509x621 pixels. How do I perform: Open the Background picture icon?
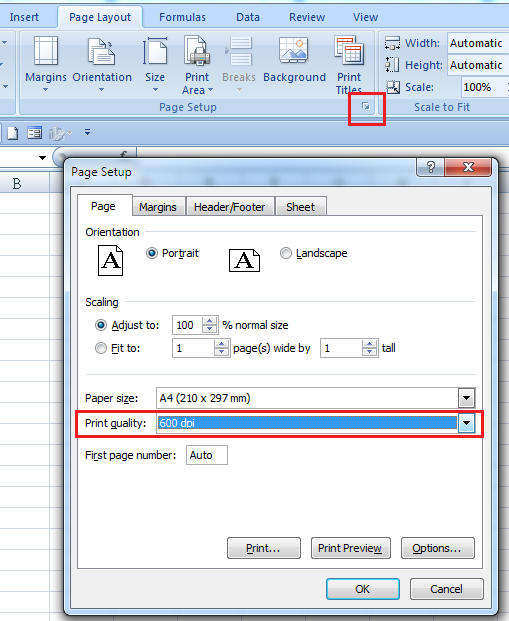click(294, 50)
